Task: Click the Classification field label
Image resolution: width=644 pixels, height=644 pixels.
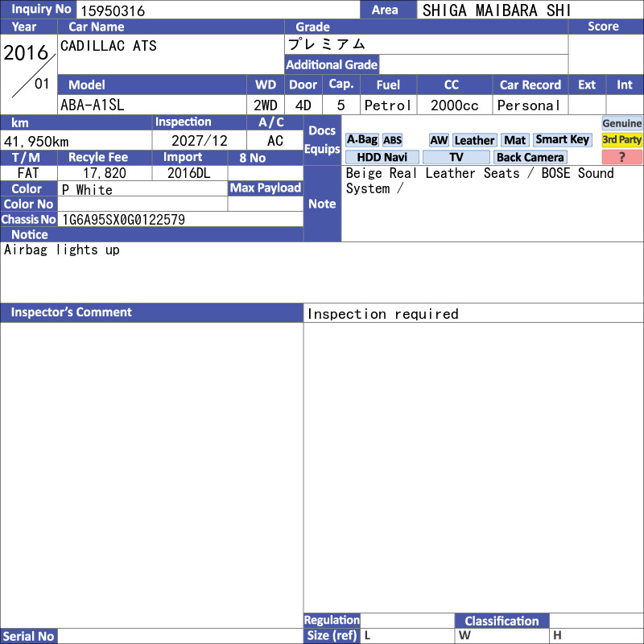Action: [x=502, y=621]
